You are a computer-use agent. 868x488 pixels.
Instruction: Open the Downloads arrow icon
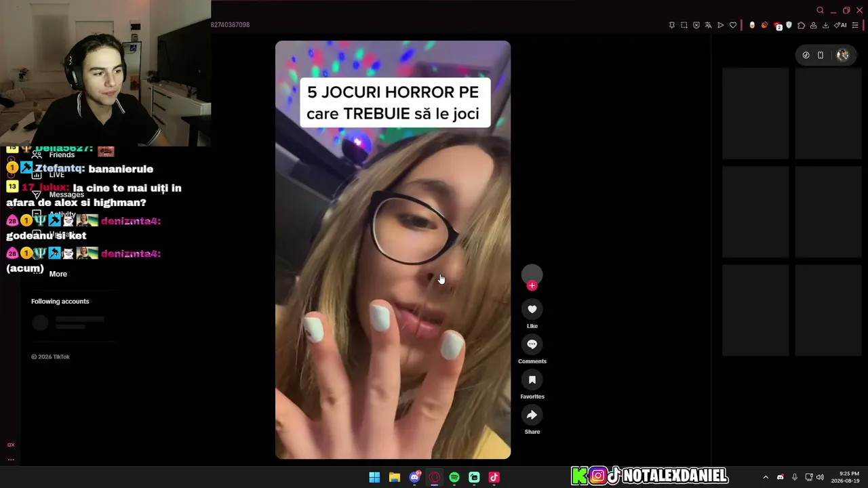pos(825,25)
